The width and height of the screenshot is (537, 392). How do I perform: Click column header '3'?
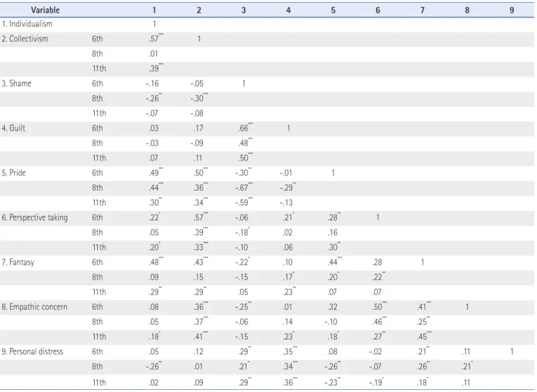pos(244,11)
